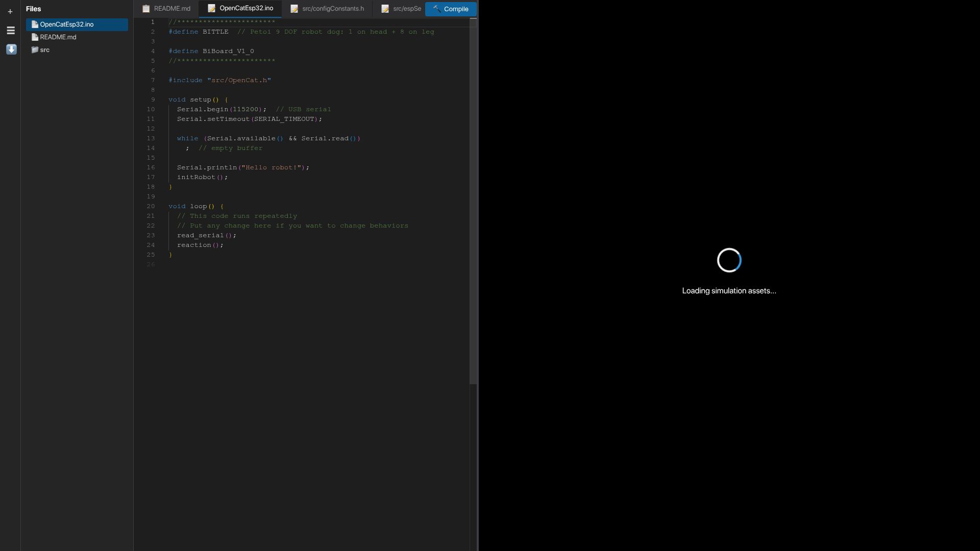Switch to src/configConstants.h tab

[327, 9]
